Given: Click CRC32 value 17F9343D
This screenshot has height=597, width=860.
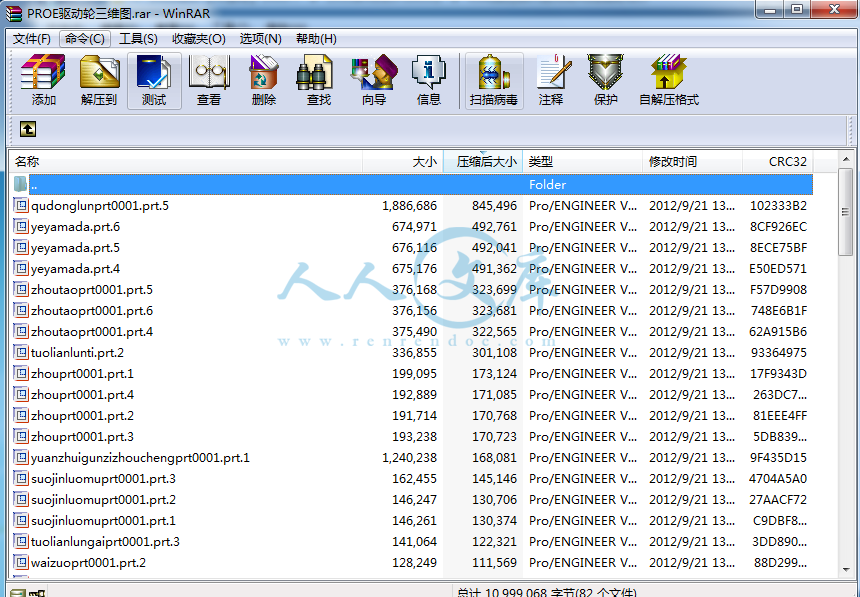Looking at the screenshot, I should 778,374.
